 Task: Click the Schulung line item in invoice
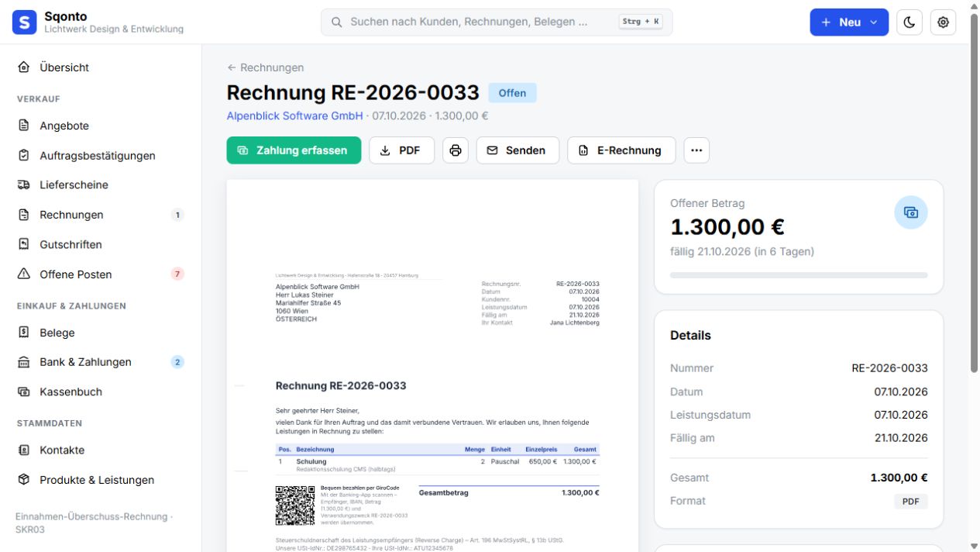point(438,464)
